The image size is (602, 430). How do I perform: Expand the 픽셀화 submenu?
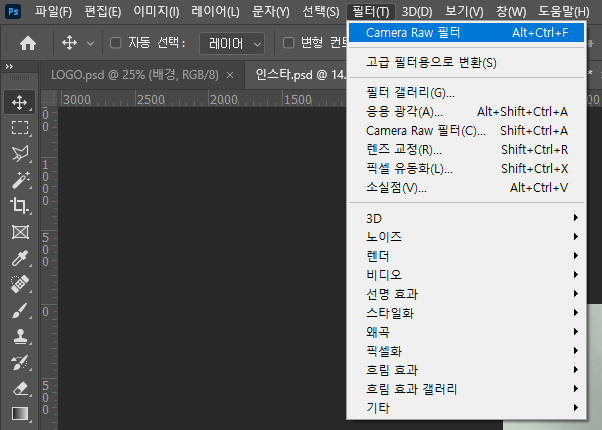pos(466,351)
